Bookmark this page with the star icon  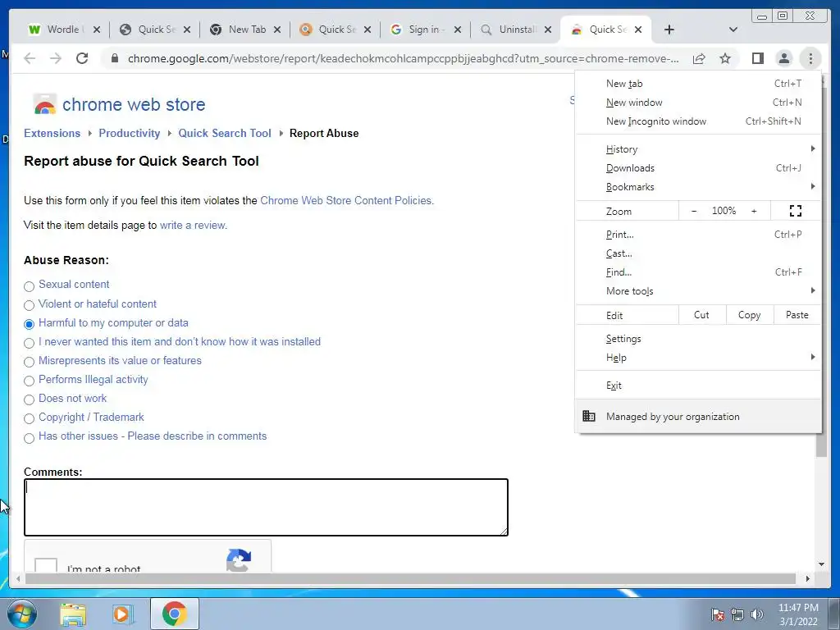[725, 58]
